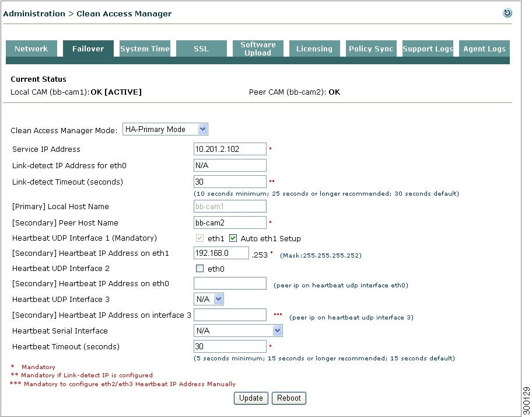Viewport: 532px width, 417px height.
Task: Click the '*** Mandatory to configure eth2/eth3' note
Action: click(x=123, y=384)
